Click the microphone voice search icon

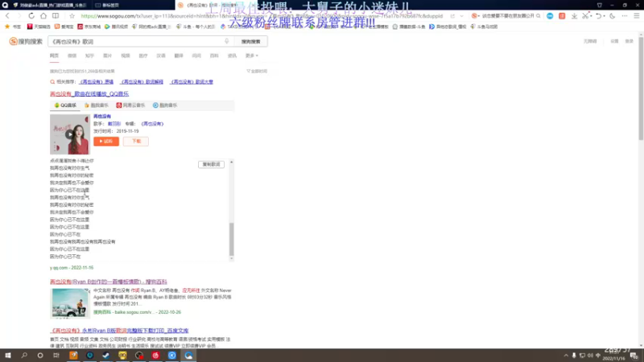click(x=227, y=42)
